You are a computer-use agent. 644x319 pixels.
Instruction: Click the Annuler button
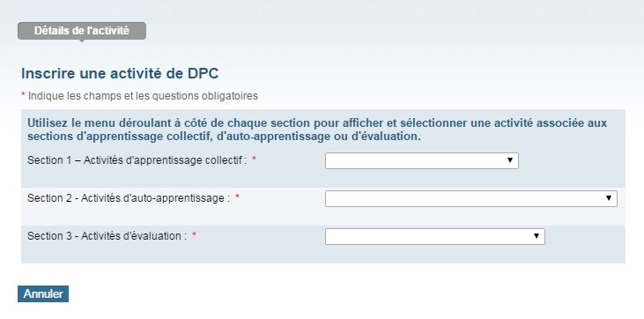43,294
